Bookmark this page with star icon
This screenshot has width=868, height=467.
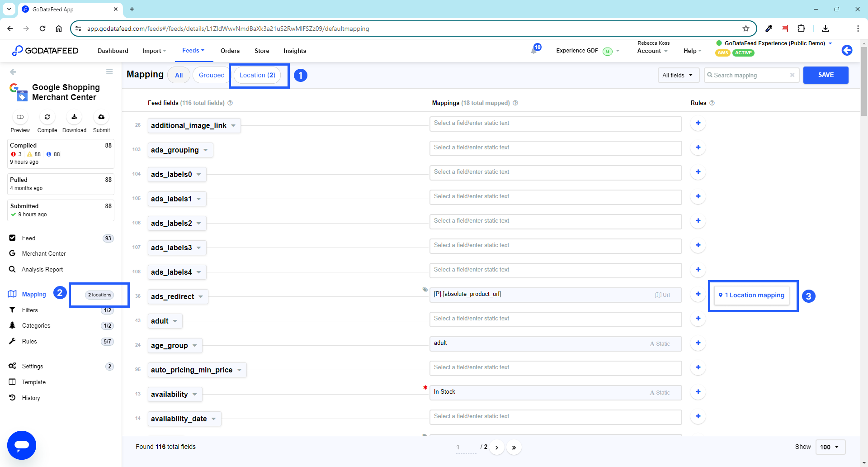(x=746, y=29)
